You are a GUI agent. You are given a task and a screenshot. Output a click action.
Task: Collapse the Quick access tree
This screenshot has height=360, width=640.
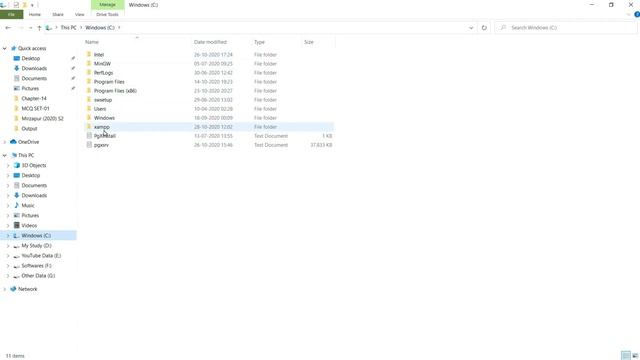pos(4,49)
